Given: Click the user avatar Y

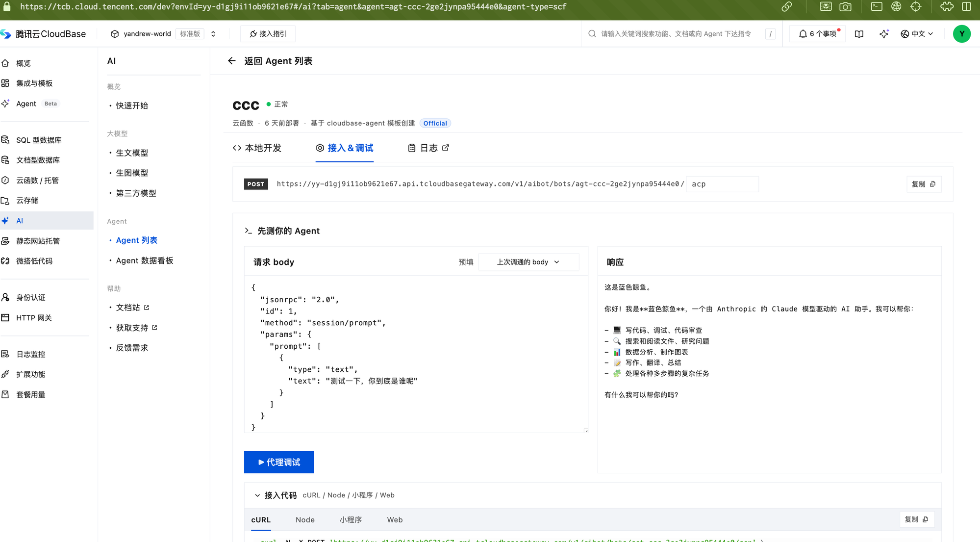Looking at the screenshot, I should point(961,34).
